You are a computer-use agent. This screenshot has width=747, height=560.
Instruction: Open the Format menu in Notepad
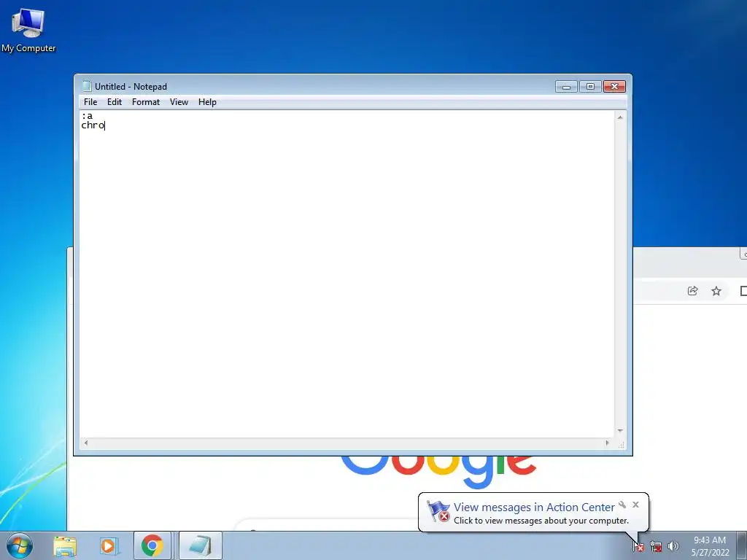pyautogui.click(x=146, y=102)
